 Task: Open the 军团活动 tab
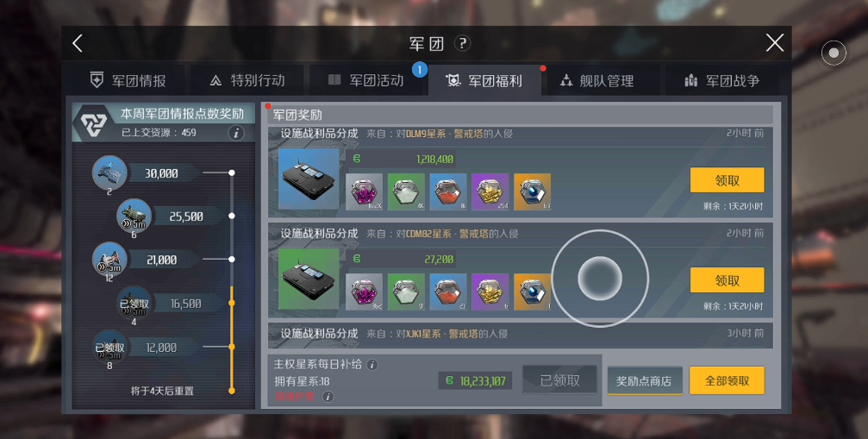366,81
